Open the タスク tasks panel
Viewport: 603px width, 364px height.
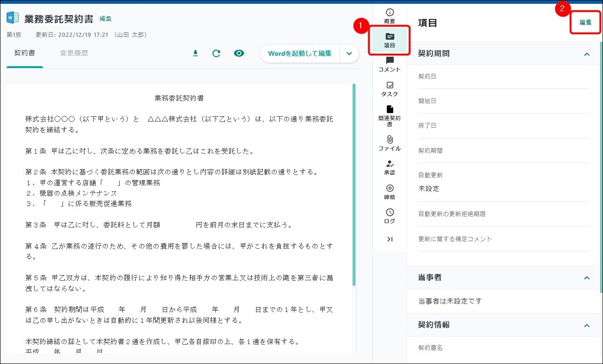pyautogui.click(x=390, y=89)
